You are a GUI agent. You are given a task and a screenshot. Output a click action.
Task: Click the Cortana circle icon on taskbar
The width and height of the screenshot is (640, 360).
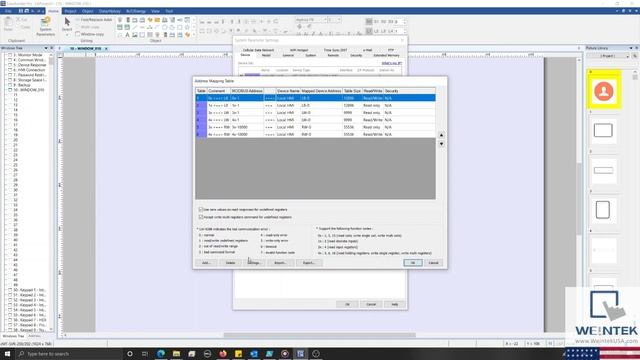click(130, 353)
